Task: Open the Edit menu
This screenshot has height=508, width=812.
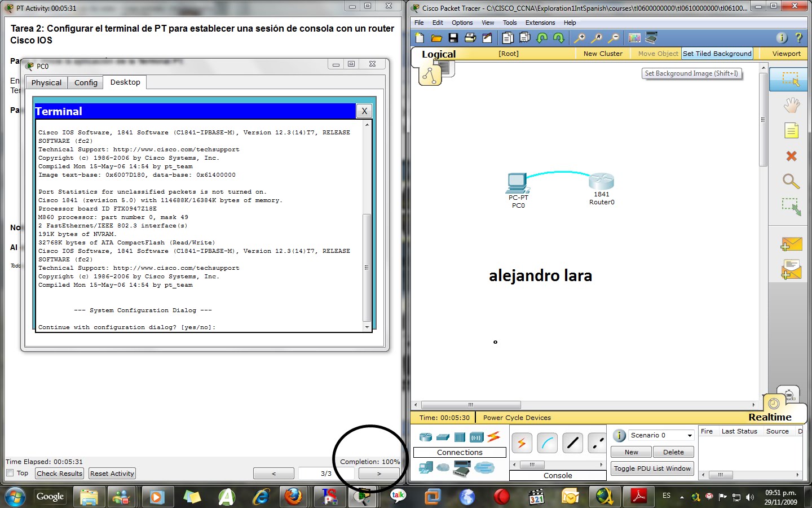Action: (438, 23)
